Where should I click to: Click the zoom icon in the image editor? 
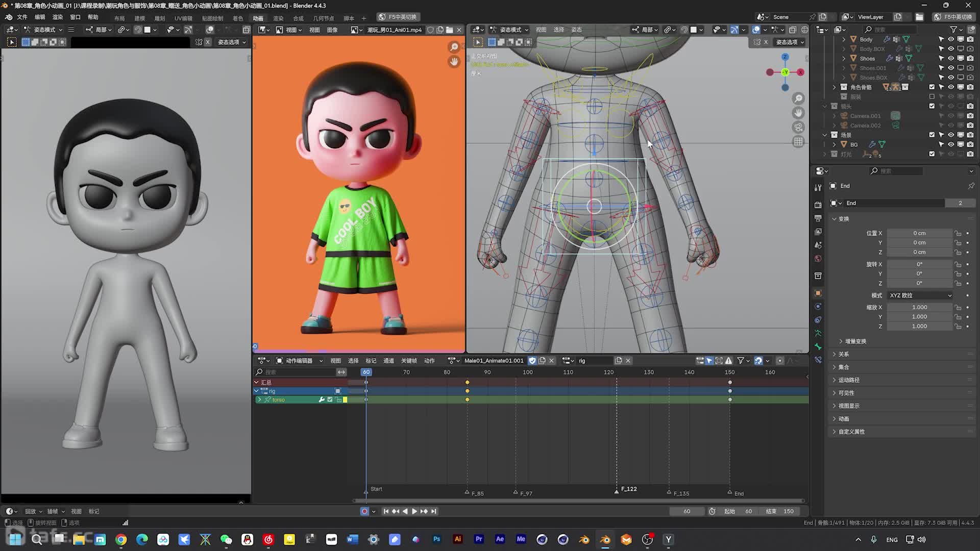[454, 47]
